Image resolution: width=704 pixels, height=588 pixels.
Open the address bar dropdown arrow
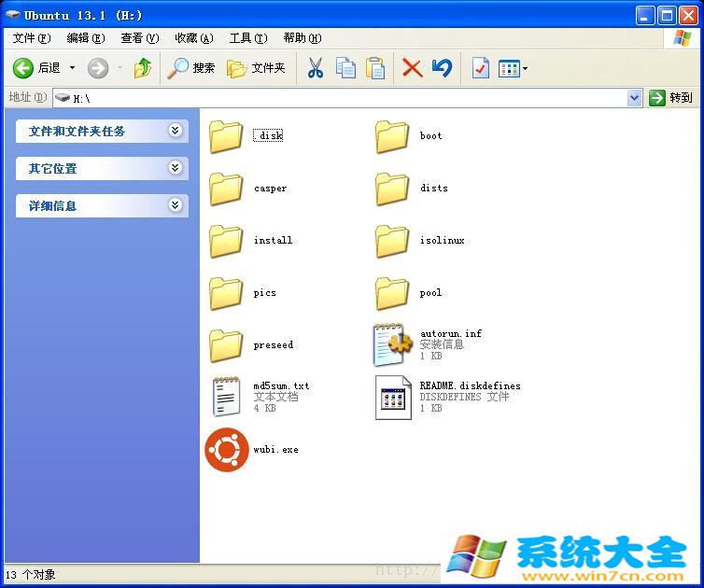coord(635,98)
